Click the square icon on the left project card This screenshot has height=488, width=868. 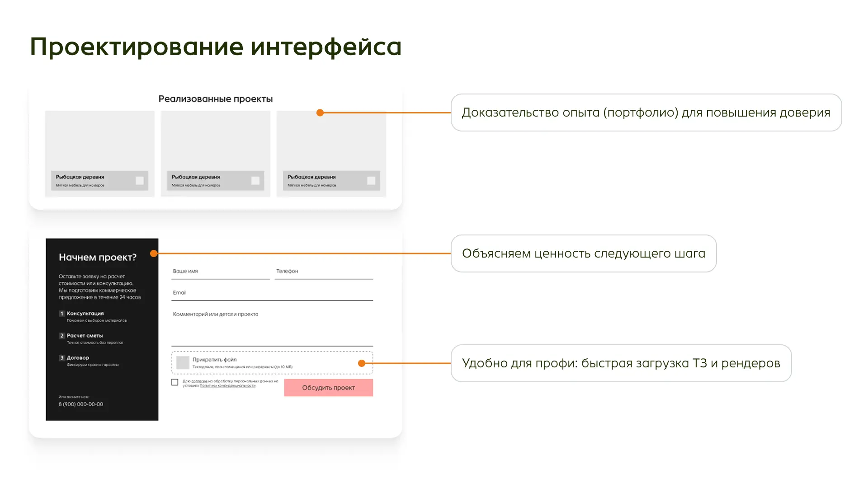click(140, 181)
